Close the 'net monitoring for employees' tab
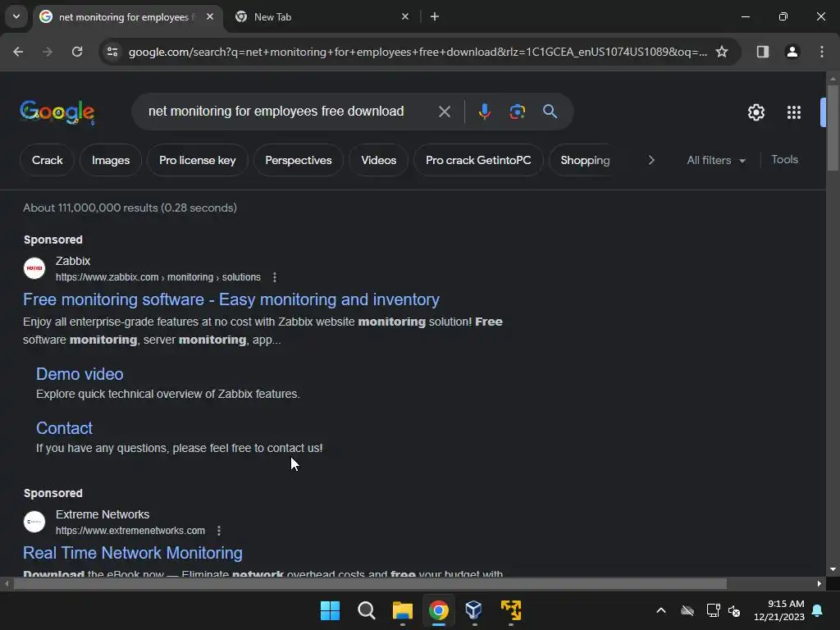Viewport: 840px width, 630px height. [x=210, y=16]
